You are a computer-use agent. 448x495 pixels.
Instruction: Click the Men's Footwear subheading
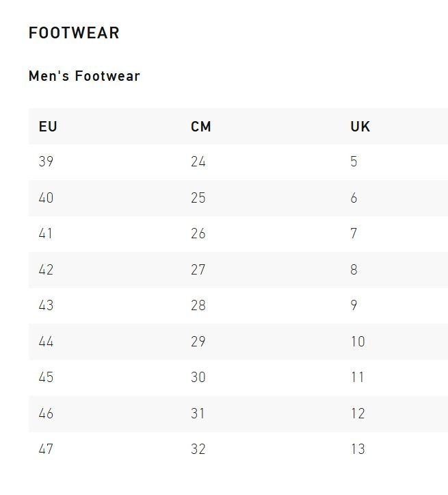pyautogui.click(x=84, y=76)
